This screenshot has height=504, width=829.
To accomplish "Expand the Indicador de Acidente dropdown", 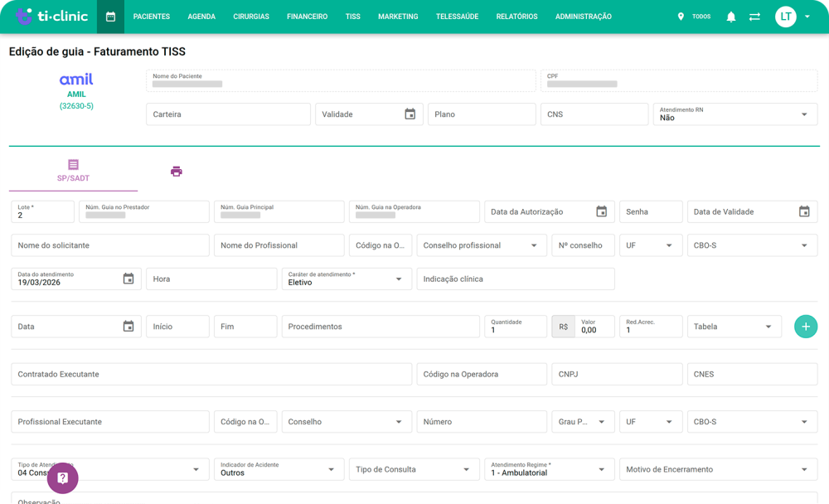I will click(279, 469).
